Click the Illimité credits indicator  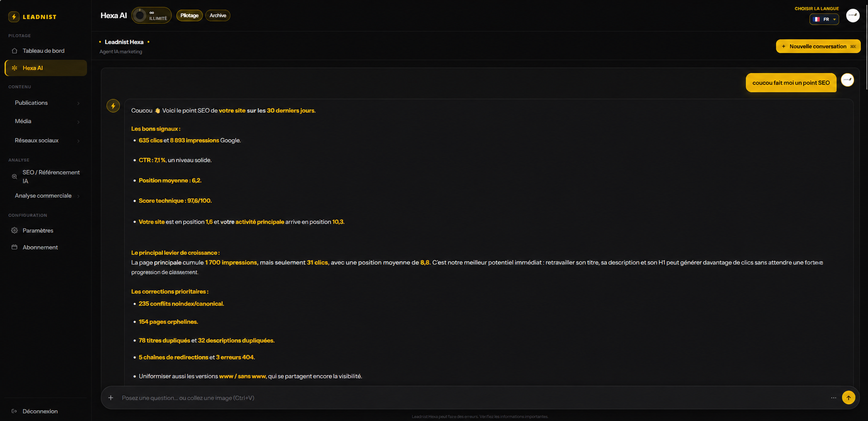pos(151,15)
